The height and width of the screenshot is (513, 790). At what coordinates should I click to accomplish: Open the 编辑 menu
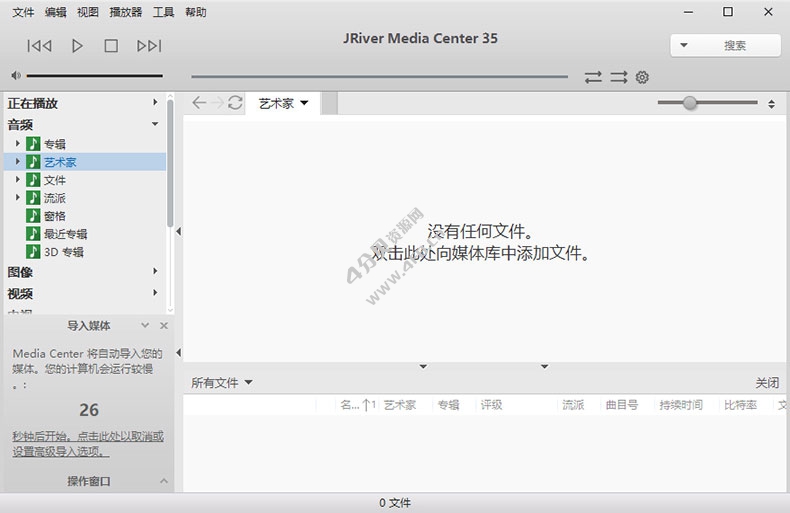coord(55,12)
